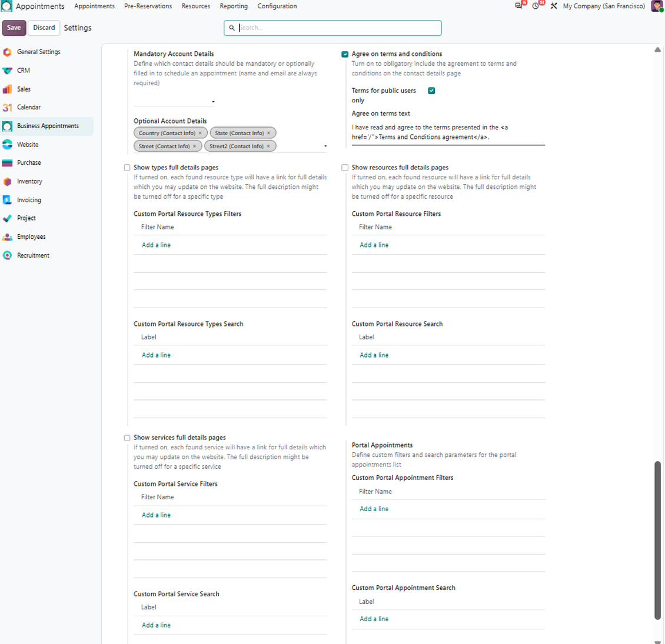The width and height of the screenshot is (665, 644).
Task: Click the search magnifier icon
Action: 231,28
